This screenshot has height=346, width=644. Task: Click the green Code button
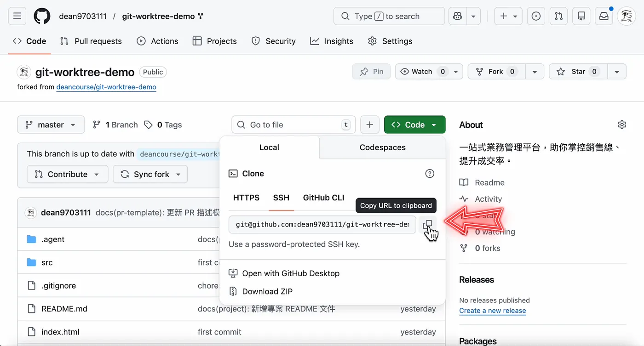(414, 125)
